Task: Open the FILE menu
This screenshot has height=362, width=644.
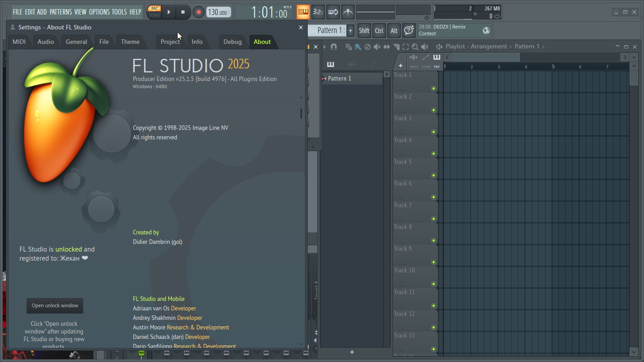Action: click(x=18, y=12)
